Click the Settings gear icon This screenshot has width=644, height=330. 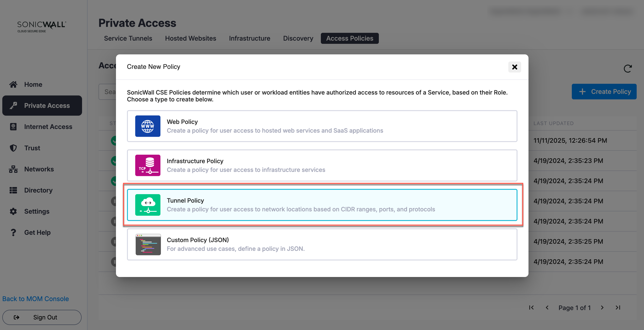tap(13, 211)
